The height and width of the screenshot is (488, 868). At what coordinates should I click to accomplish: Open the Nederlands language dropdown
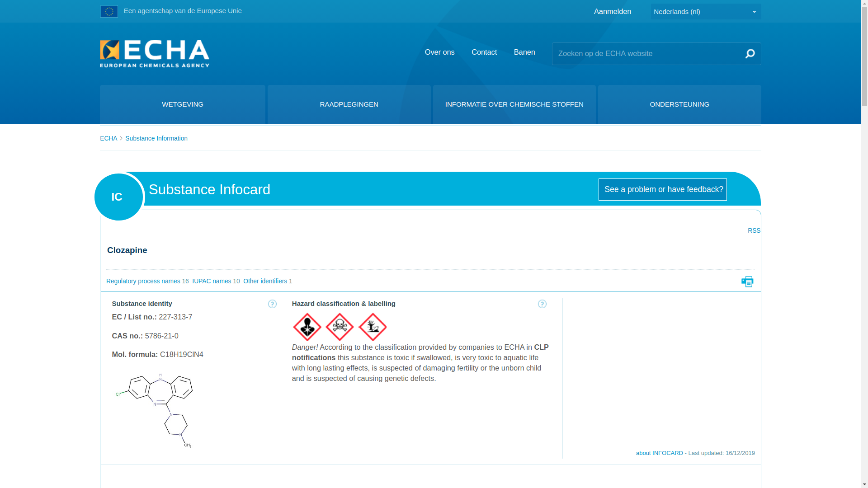[x=705, y=12]
